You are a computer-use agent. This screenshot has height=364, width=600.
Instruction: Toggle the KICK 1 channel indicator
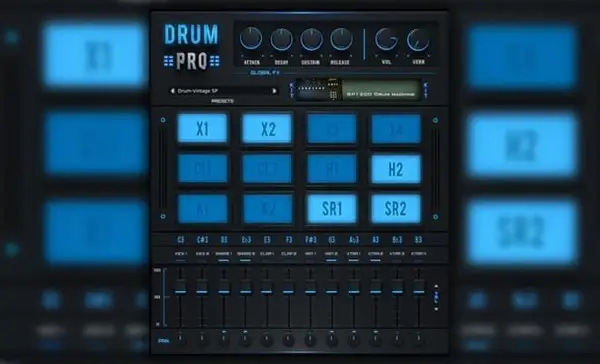(x=181, y=260)
